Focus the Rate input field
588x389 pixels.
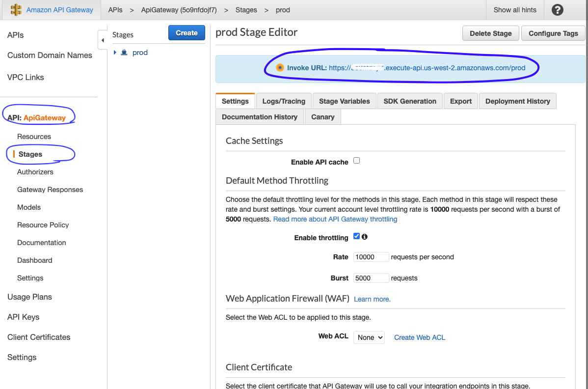371,257
